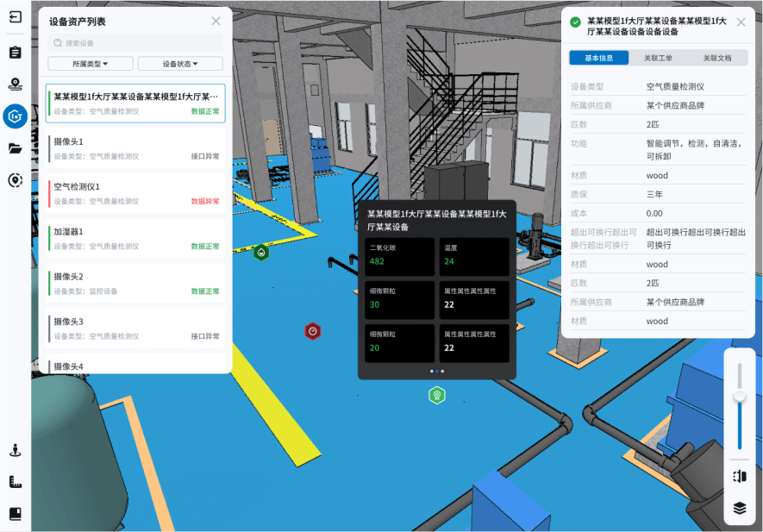763x532 pixels.
Task: Select 加湿器1 in the device list
Action: 135,238
